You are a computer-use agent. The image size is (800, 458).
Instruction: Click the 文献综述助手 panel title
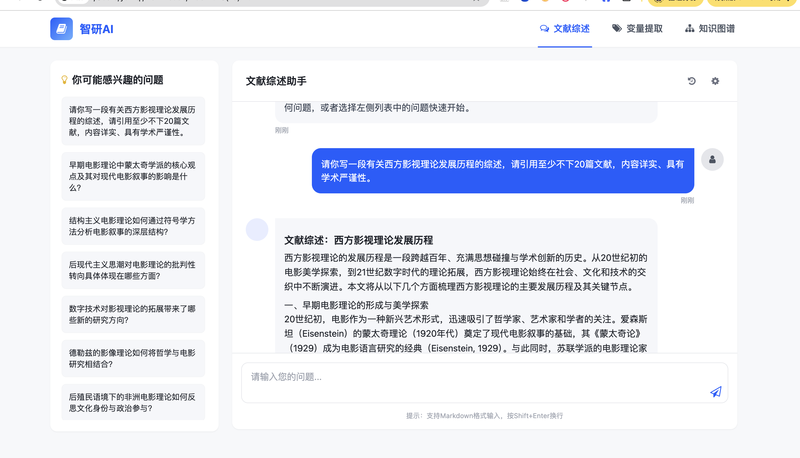click(x=276, y=81)
